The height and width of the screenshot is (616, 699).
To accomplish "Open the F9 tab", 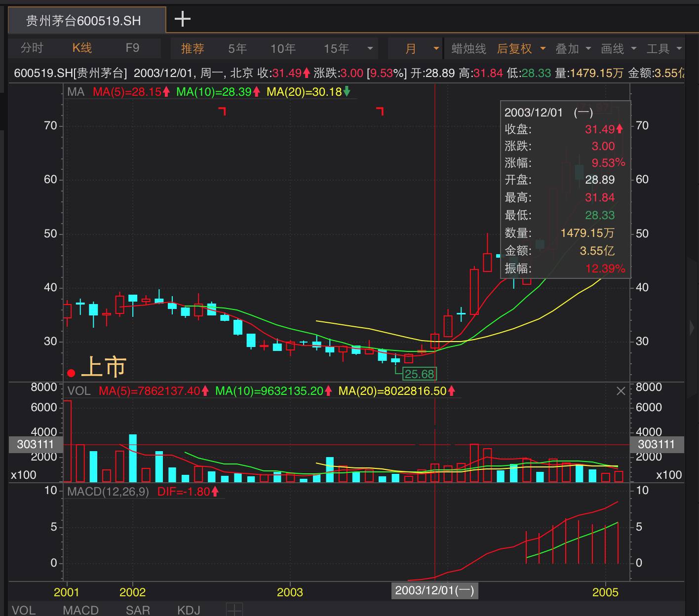I will (x=132, y=48).
